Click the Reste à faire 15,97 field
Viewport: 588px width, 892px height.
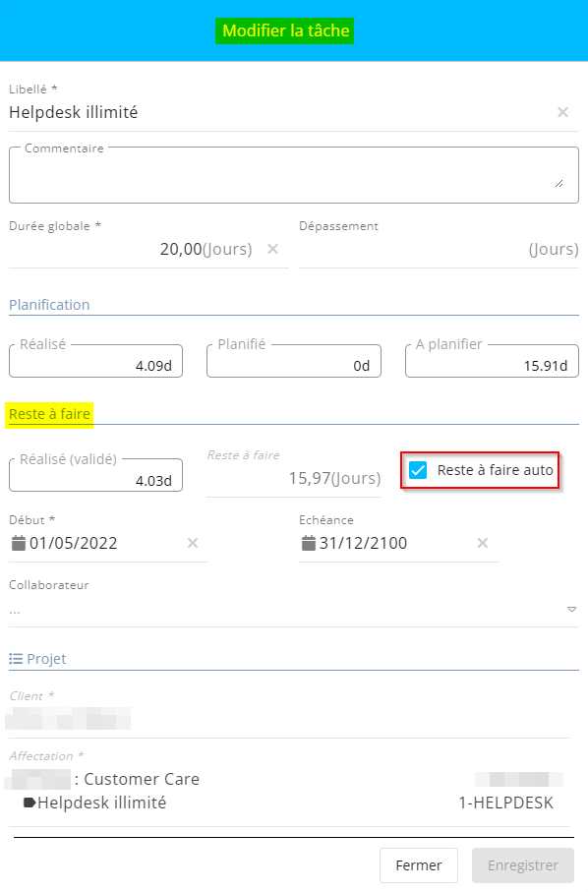[x=293, y=478]
